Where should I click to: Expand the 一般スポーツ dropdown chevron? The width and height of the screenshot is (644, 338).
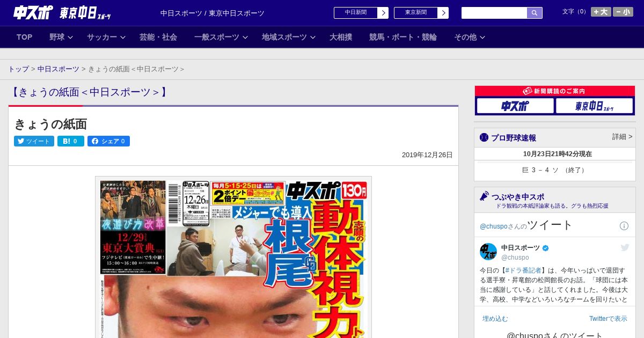pyautogui.click(x=245, y=37)
